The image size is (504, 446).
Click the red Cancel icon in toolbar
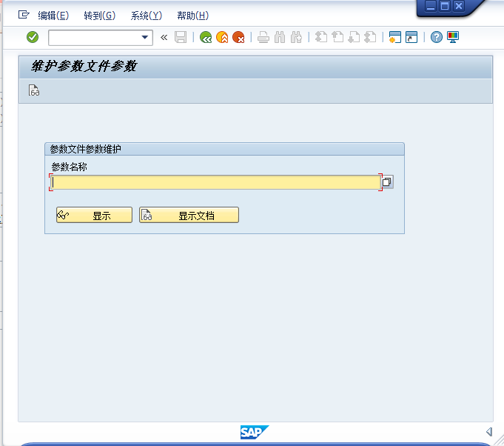tap(238, 37)
